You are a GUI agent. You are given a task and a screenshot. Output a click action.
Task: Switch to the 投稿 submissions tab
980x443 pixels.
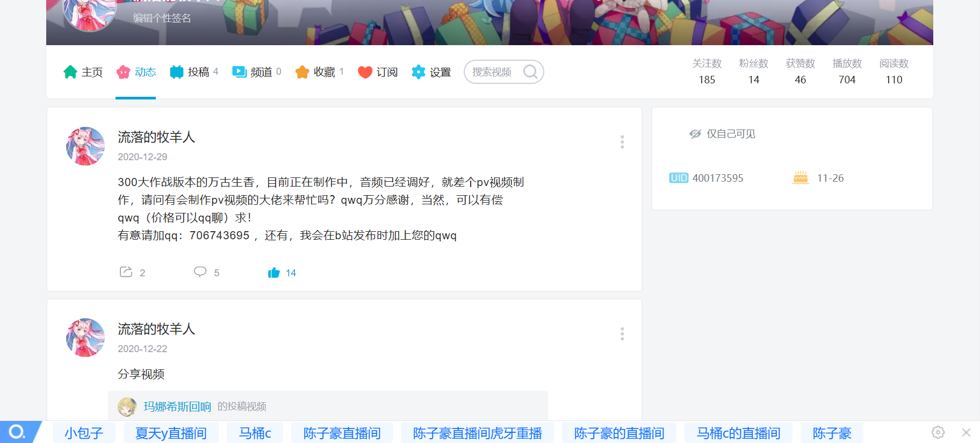[194, 72]
